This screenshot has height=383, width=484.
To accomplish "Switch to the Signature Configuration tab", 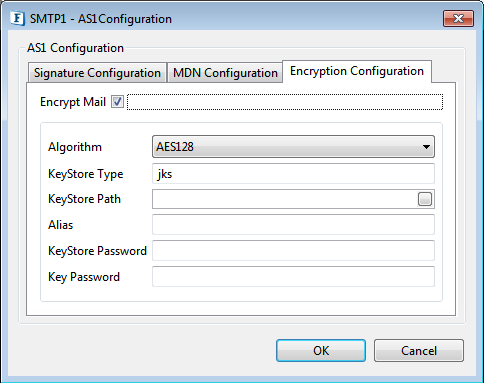I will [x=97, y=73].
